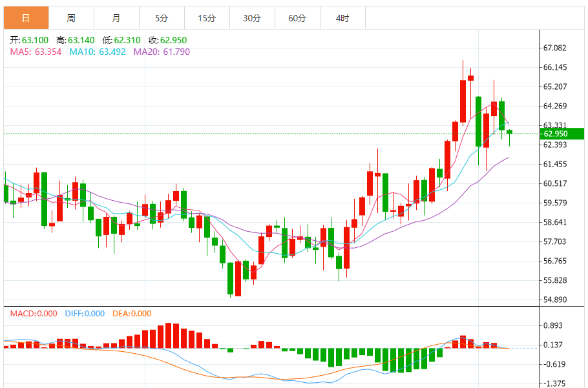Open the 4时 timeframe tab

click(x=342, y=17)
